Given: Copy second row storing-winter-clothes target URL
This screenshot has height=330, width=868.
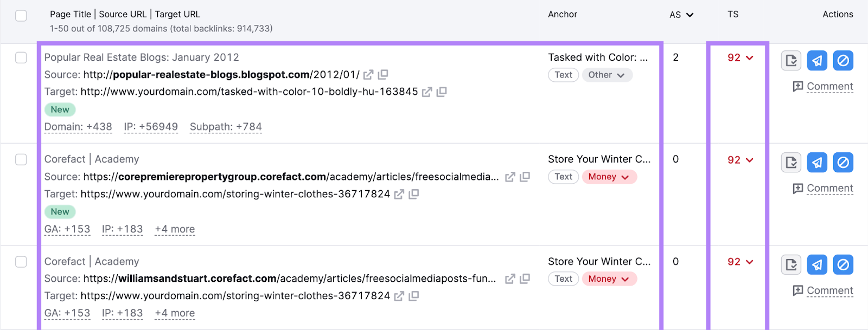Looking at the screenshot, I should coord(413,194).
